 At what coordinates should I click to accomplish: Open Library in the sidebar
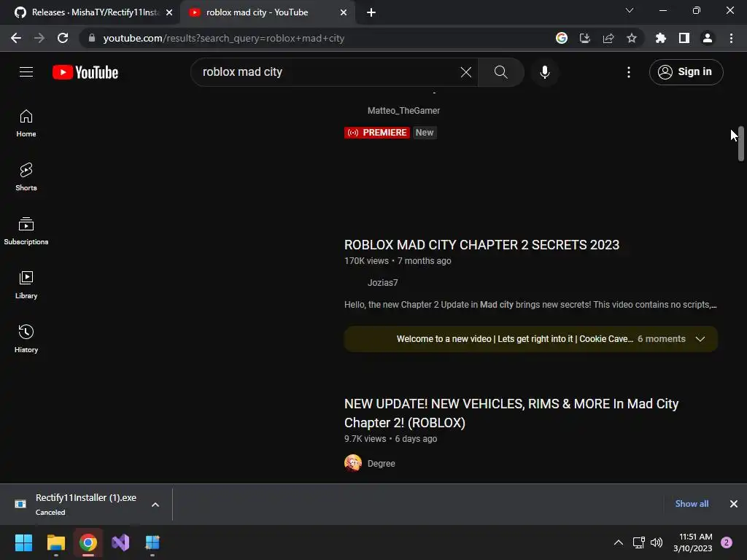[x=26, y=285]
